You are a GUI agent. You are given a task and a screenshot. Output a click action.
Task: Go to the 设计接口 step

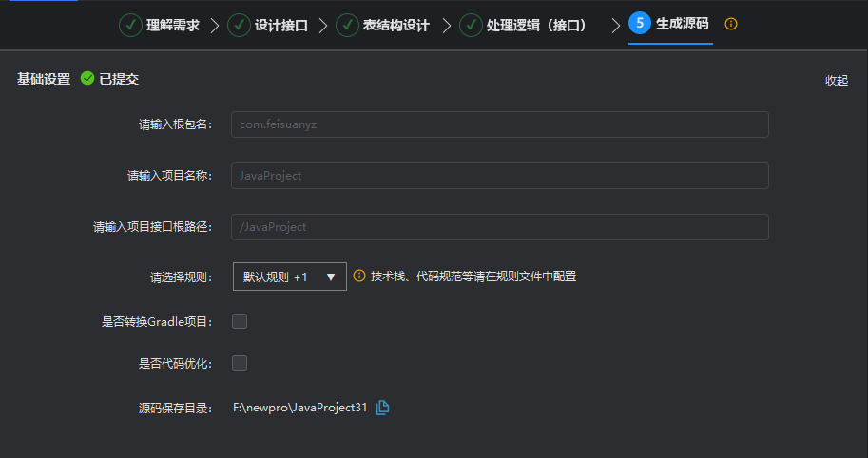280,25
